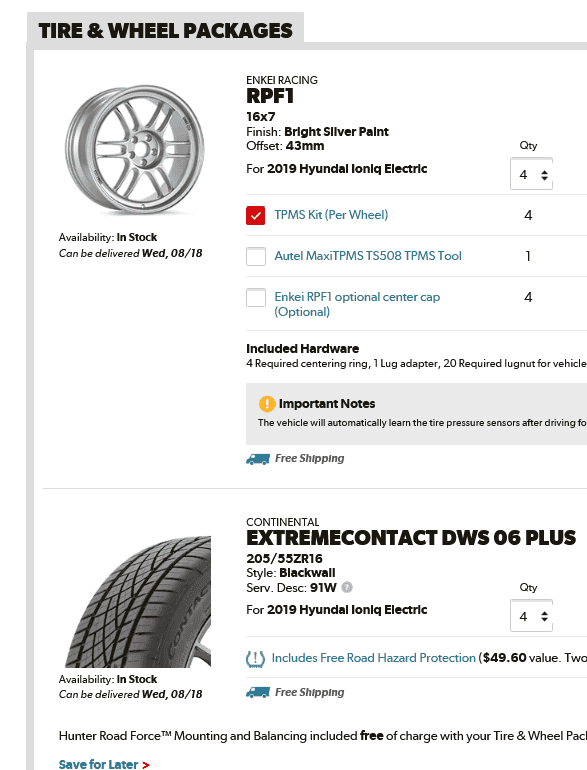Click the Enkei RPF1 wheel image
Viewport: 587px width, 770px height.
(x=135, y=150)
